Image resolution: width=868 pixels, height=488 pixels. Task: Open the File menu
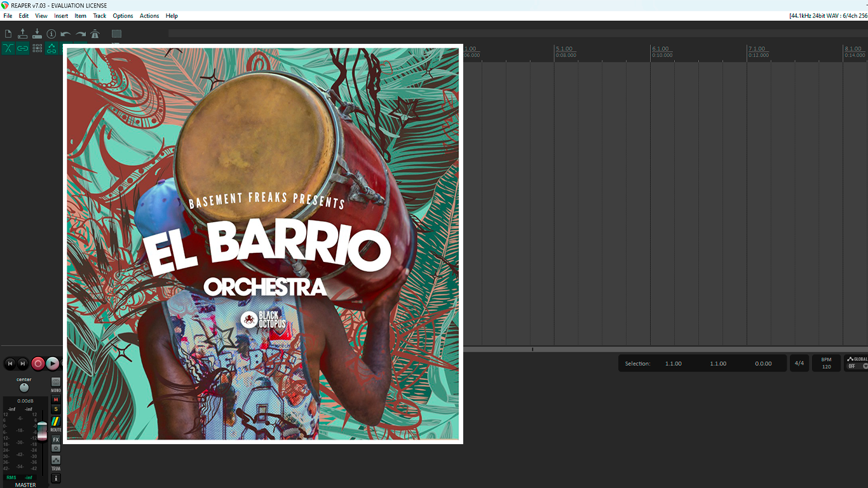point(8,16)
